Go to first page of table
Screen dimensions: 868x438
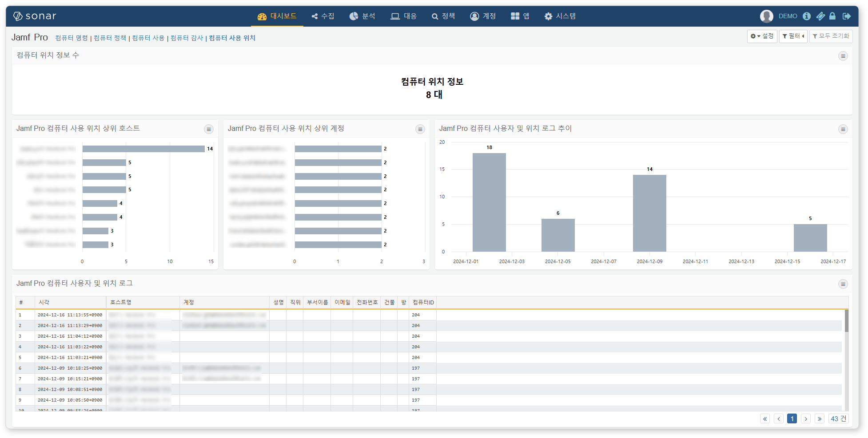(x=765, y=419)
